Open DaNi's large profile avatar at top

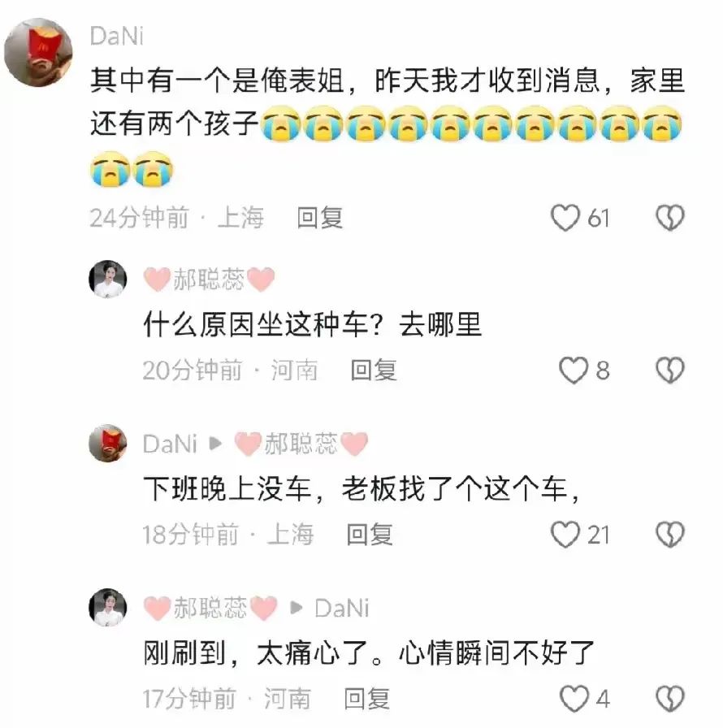[38, 52]
